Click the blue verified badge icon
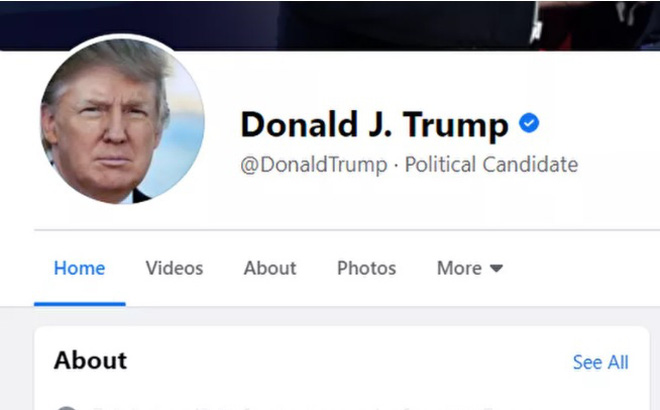This screenshot has height=410, width=660. pyautogui.click(x=529, y=123)
